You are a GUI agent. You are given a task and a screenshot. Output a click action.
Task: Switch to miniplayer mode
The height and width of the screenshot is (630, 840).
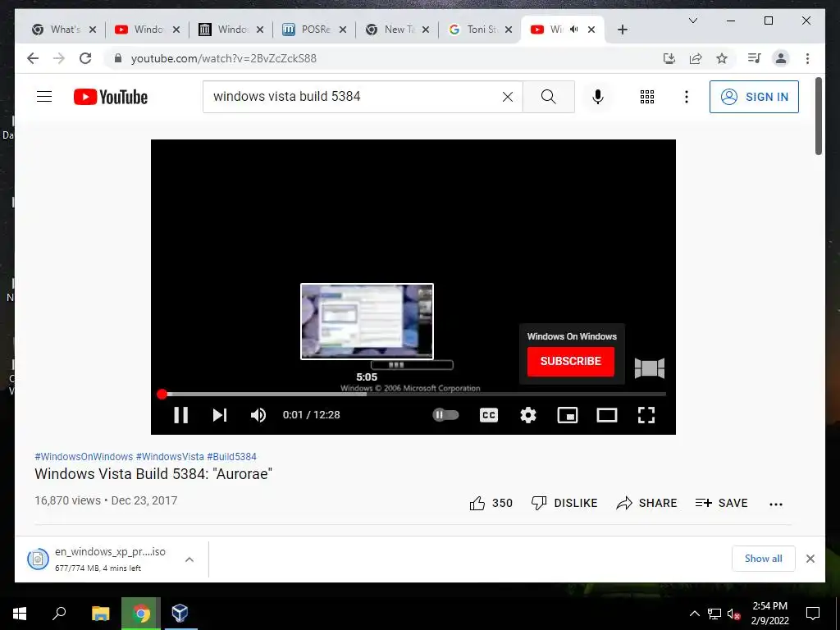(x=568, y=415)
